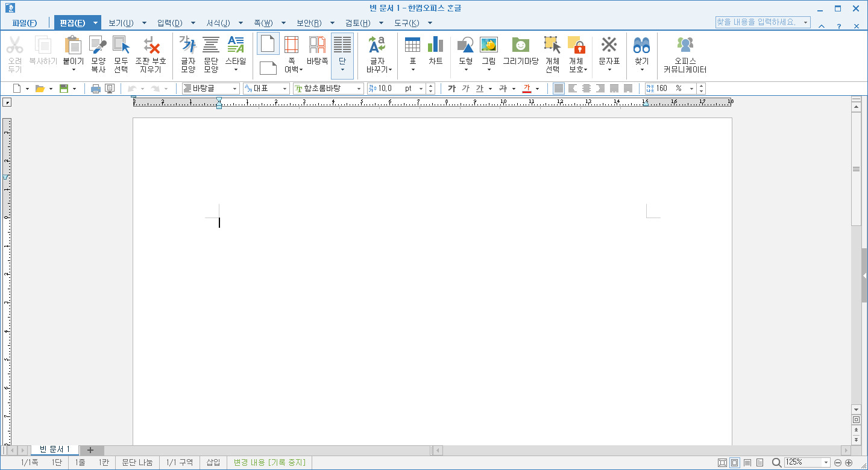Click Insert Picture (그림) button
868x470 pixels.
(489, 53)
